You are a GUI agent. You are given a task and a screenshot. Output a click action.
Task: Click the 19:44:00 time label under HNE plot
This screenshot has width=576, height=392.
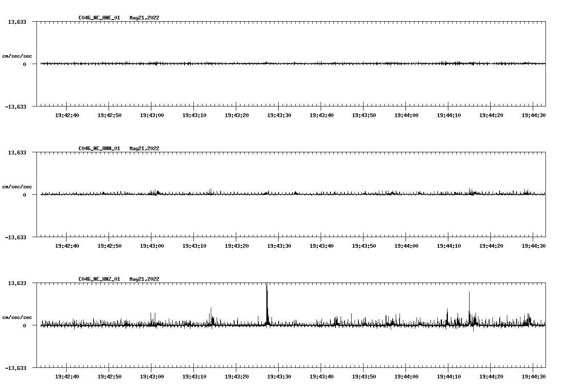pyautogui.click(x=406, y=115)
